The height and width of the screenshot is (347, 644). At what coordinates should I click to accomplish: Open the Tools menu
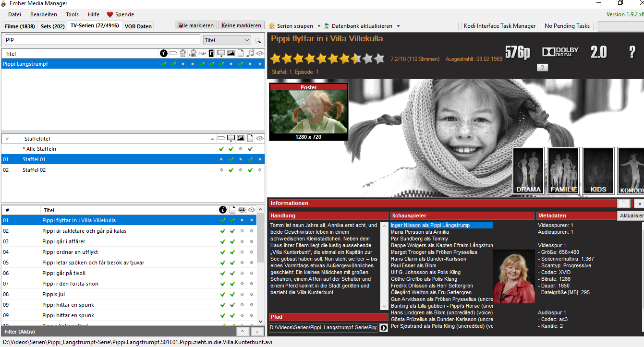pyautogui.click(x=73, y=14)
